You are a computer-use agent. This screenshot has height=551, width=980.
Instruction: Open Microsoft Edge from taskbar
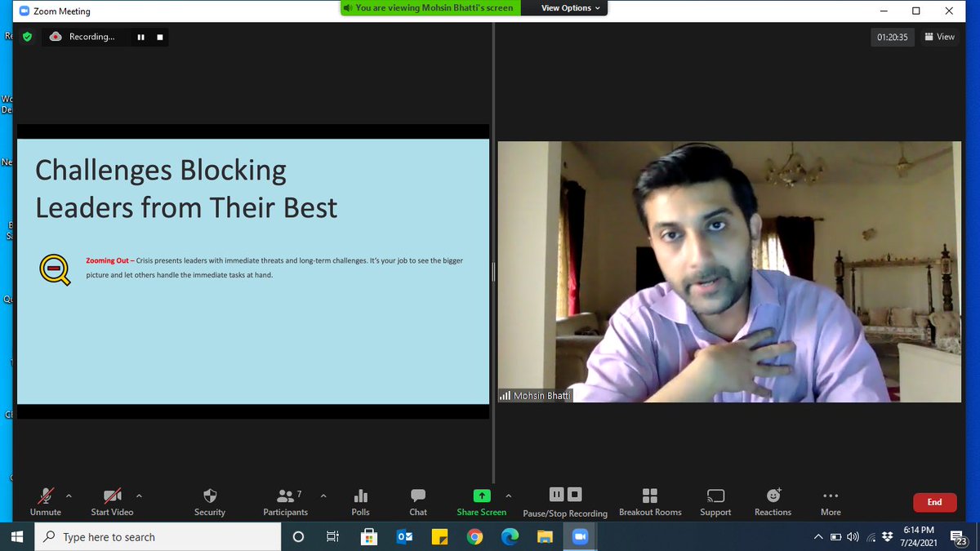(510, 537)
